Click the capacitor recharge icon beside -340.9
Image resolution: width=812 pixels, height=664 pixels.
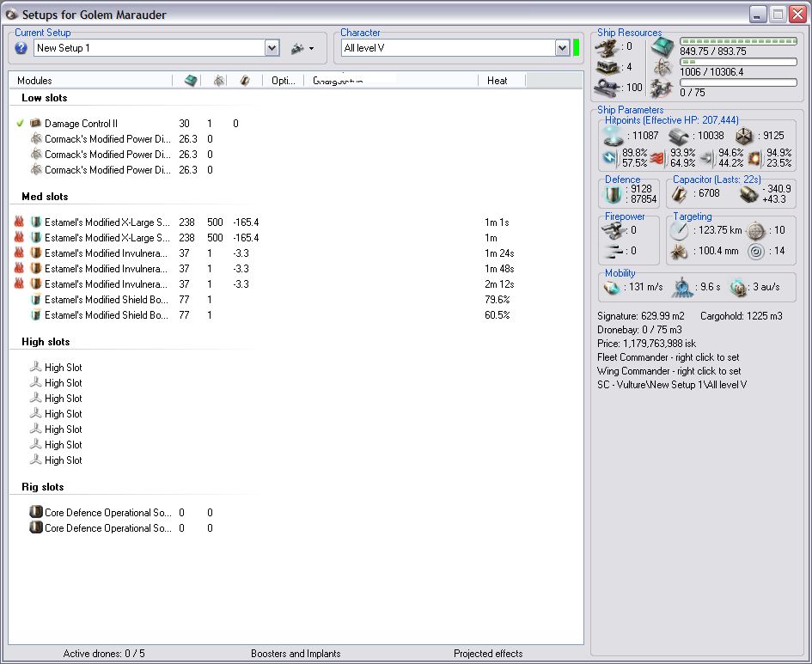click(748, 194)
